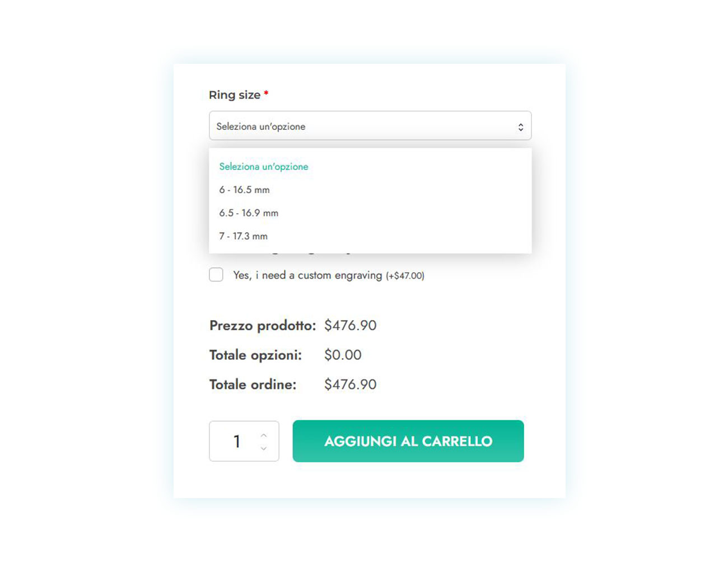The image size is (728, 563).
Task: Click the AGGIUNGI AL CARRELLO button
Action: pos(408,441)
